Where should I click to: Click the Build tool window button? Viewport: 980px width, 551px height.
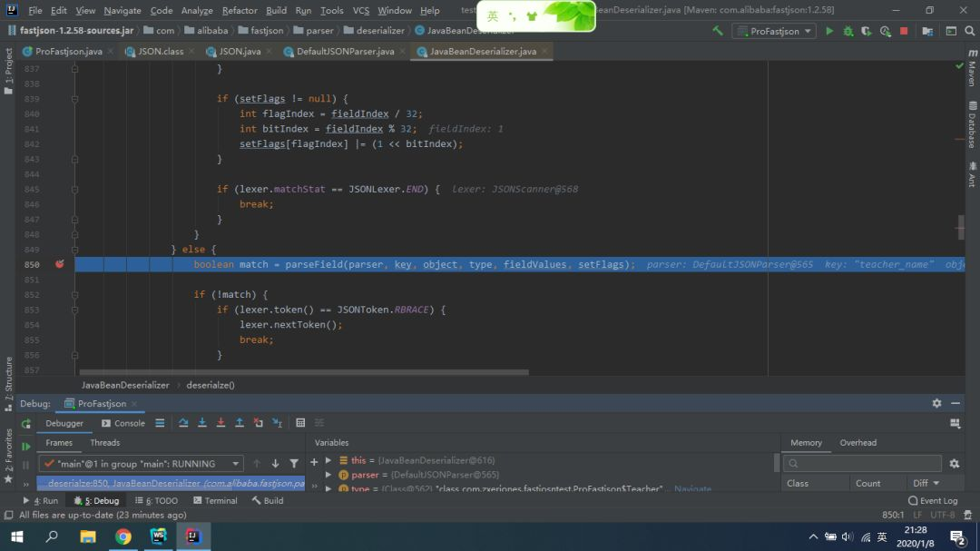tap(268, 501)
